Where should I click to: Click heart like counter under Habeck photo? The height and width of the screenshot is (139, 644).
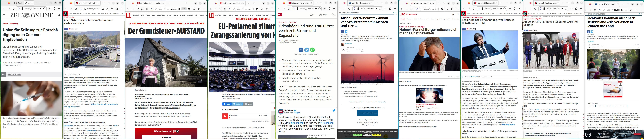pos(457,77)
